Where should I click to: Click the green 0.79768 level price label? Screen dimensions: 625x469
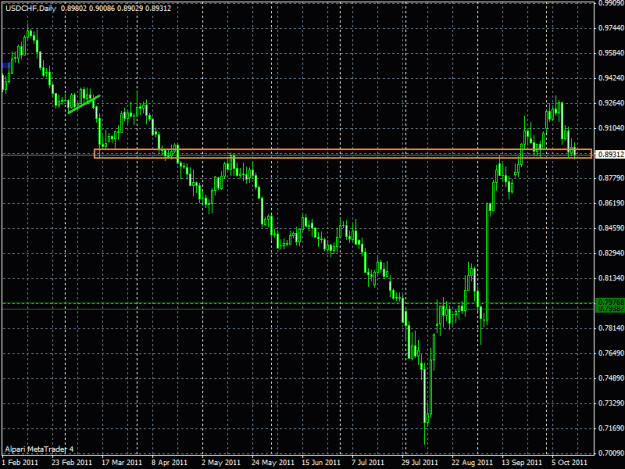[x=610, y=302]
